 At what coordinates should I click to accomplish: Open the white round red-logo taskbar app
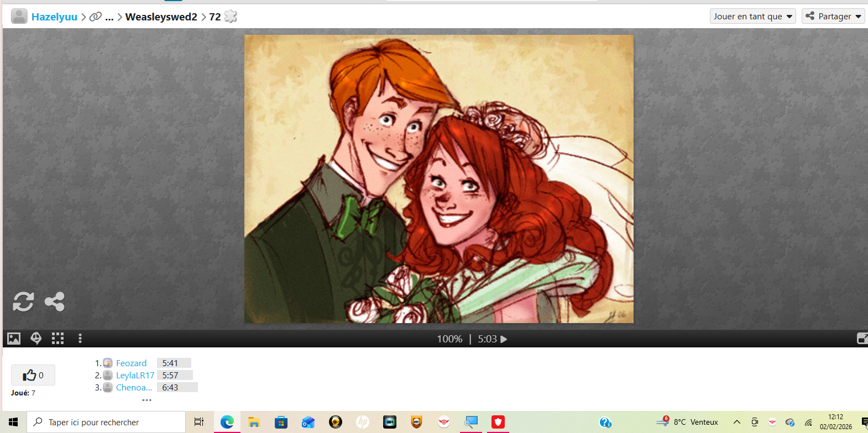[x=443, y=422]
